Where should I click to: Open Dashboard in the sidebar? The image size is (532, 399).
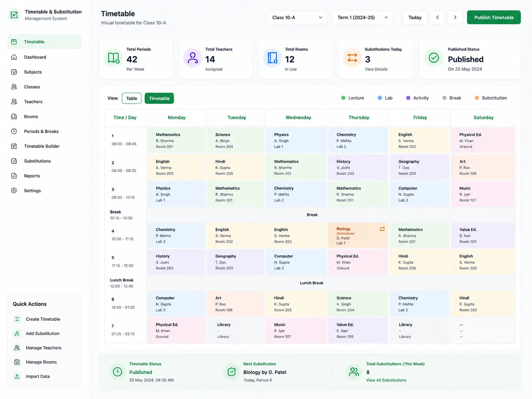tap(44, 57)
